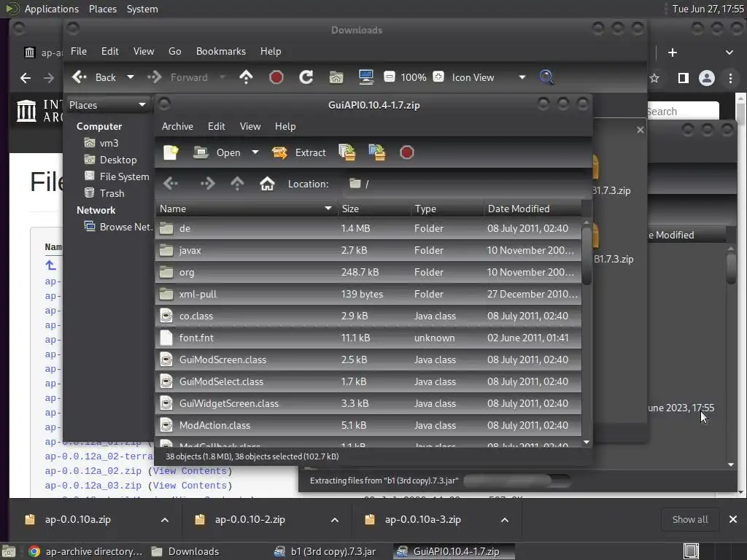Go to archive home location
This screenshot has width=747, height=560.
pos(267,184)
